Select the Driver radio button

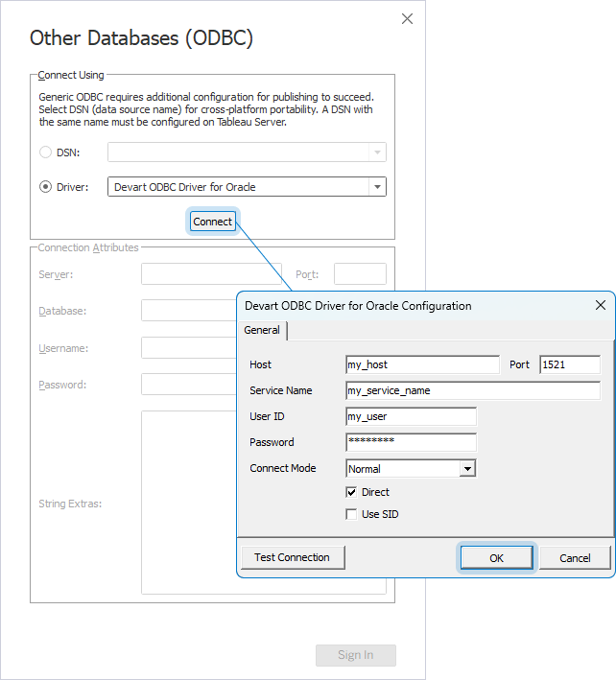click(45, 187)
